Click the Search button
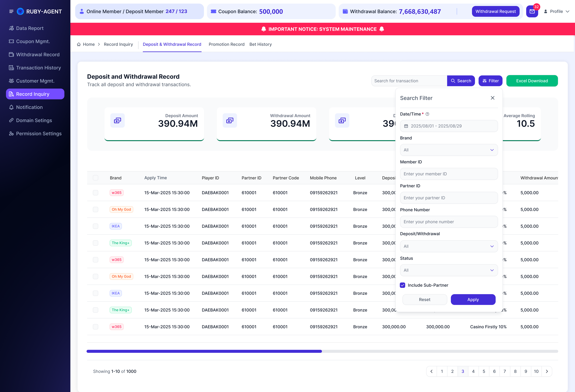 (x=461, y=81)
